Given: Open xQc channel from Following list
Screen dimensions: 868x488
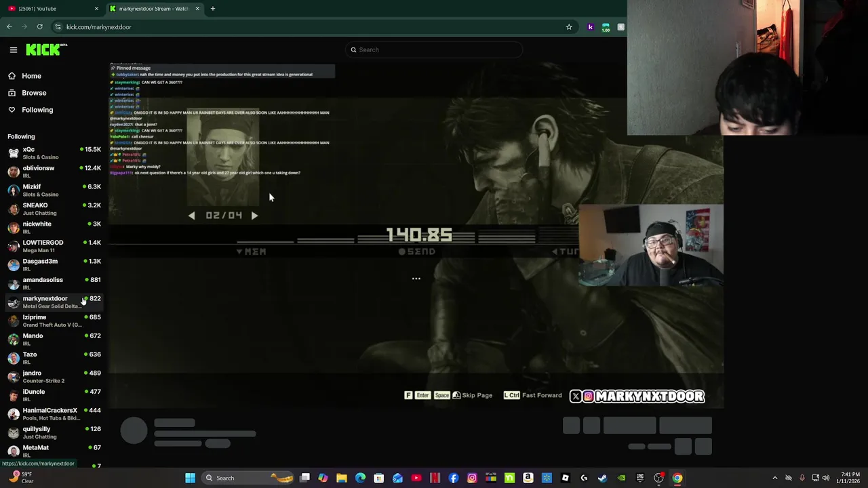Looking at the screenshot, I should tap(54, 152).
